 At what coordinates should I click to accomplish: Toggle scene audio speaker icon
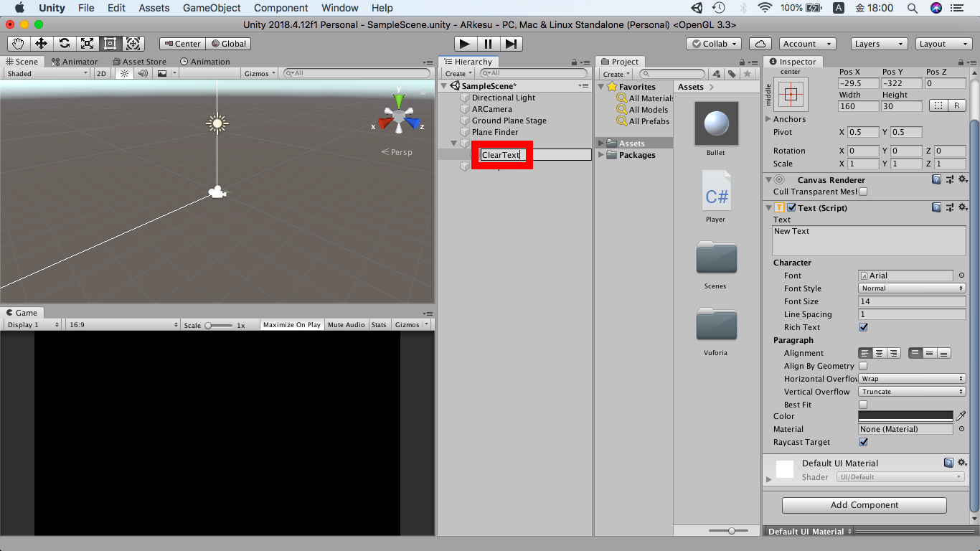(143, 73)
